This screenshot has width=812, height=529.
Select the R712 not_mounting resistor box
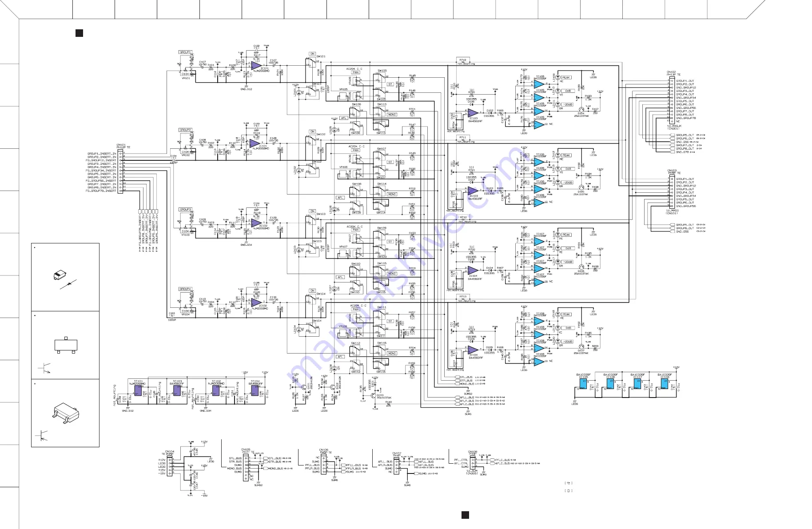click(463, 218)
